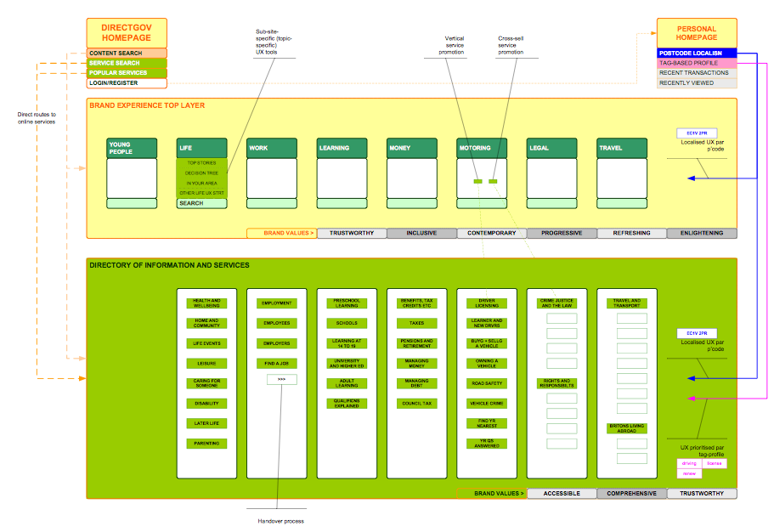
Task: Select the MOTORING section tab
Action: pos(481,147)
